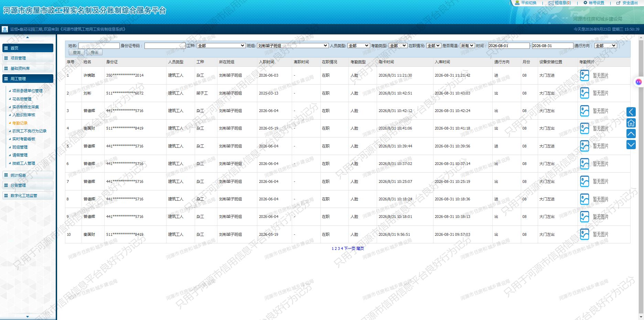Image resolution: width=644 pixels, height=320 pixels.
Task: Open attendance photo icon for 刘彬 row
Action: 584,93
